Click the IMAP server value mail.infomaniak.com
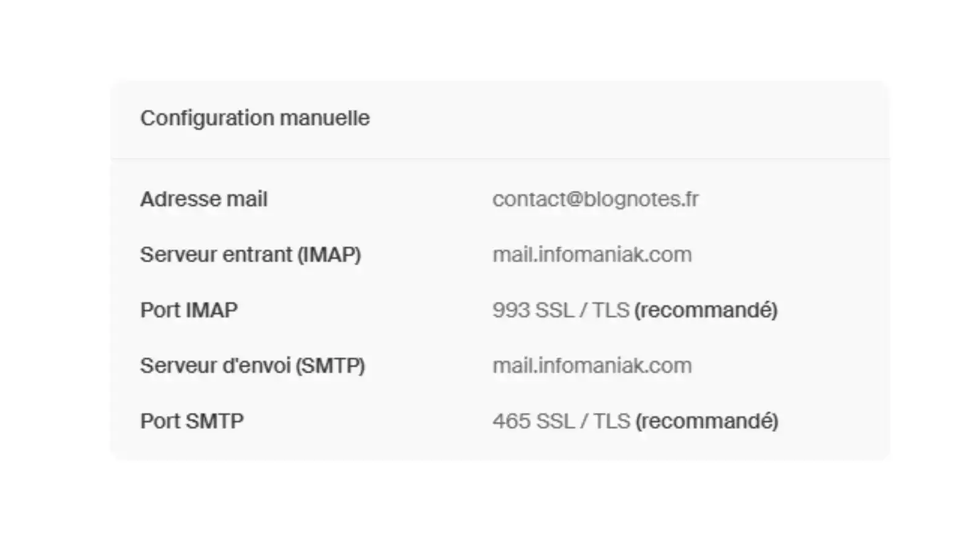This screenshot has width=980, height=549. pyautogui.click(x=592, y=254)
